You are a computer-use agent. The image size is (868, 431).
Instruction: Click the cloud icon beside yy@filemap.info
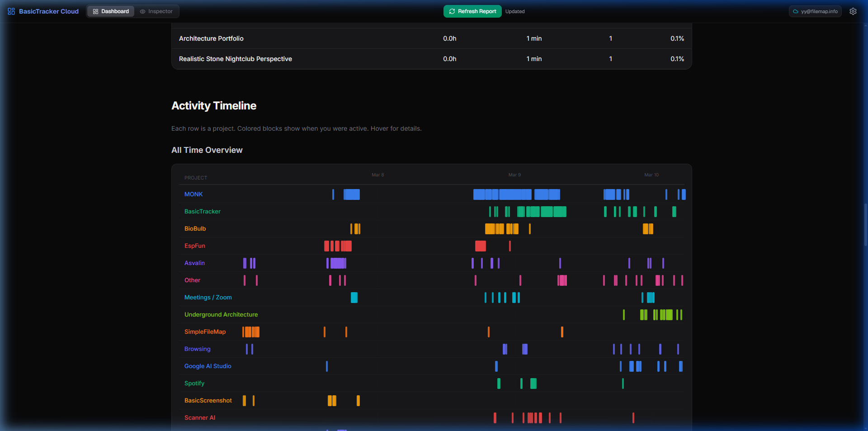coord(796,11)
